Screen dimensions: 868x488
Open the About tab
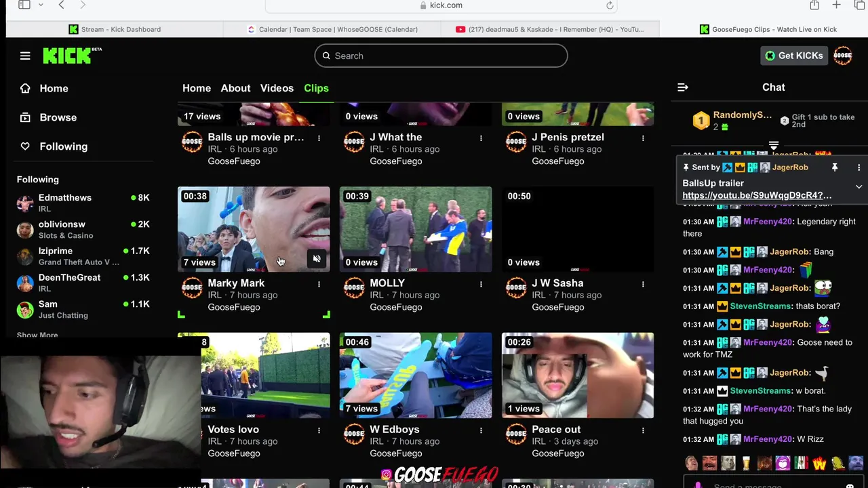[235, 88]
